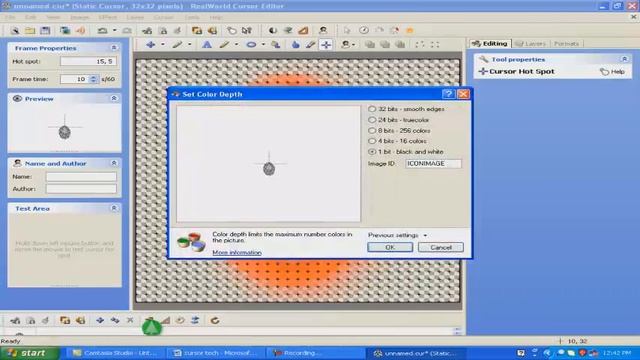Click the orange circle icon in top toolbar
Image resolution: width=640 pixels, height=360 pixels.
coord(409,31)
